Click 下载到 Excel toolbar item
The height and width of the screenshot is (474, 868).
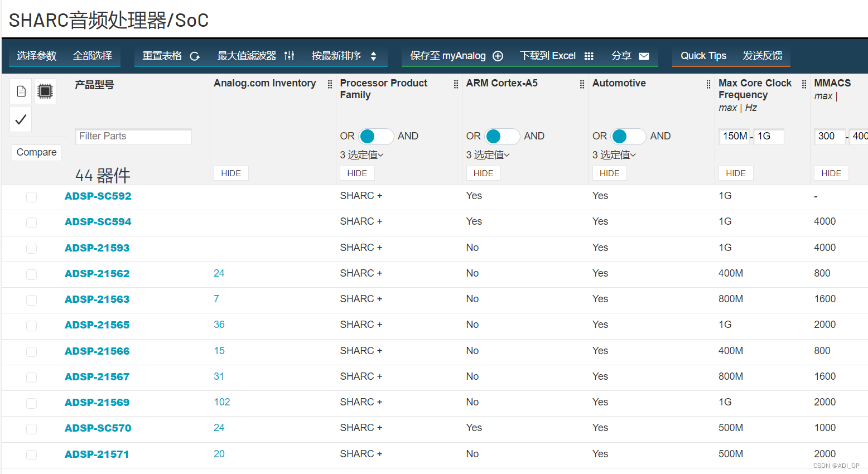548,56
